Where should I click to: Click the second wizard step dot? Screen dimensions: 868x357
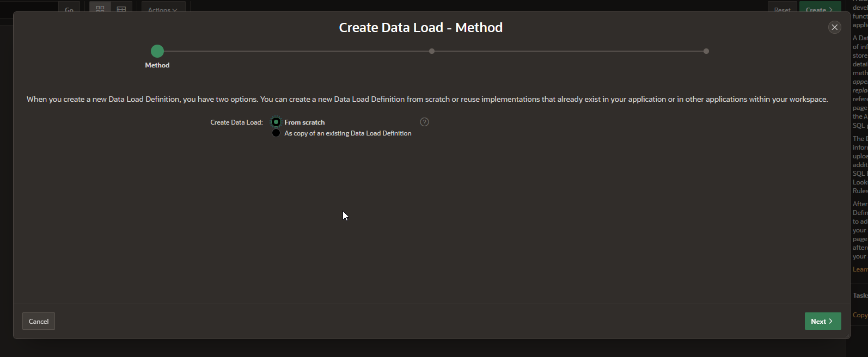pos(432,51)
